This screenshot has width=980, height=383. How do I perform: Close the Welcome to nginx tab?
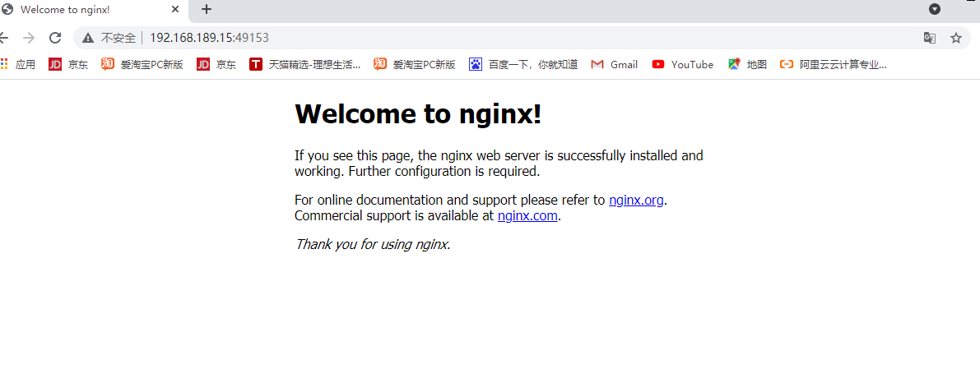pyautogui.click(x=175, y=9)
